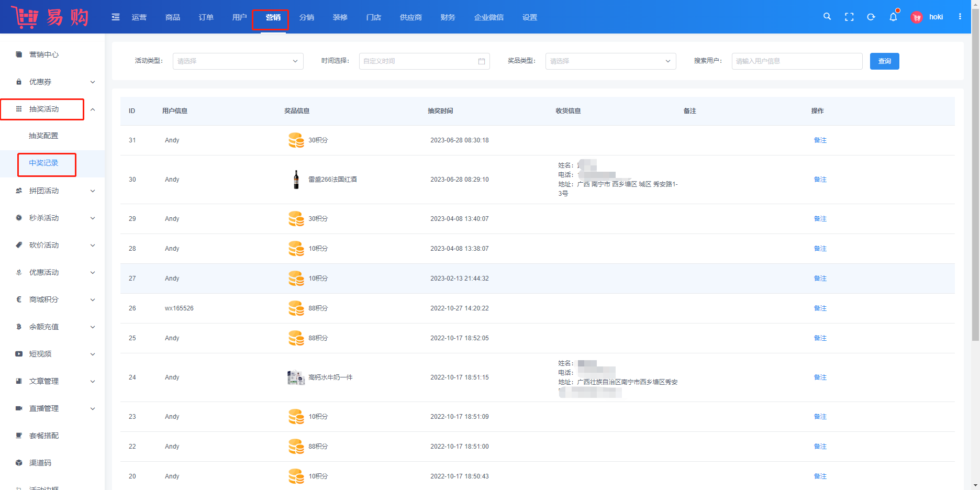Open the 奖品类型 dropdown
The width and height of the screenshot is (980, 490).
(x=610, y=61)
